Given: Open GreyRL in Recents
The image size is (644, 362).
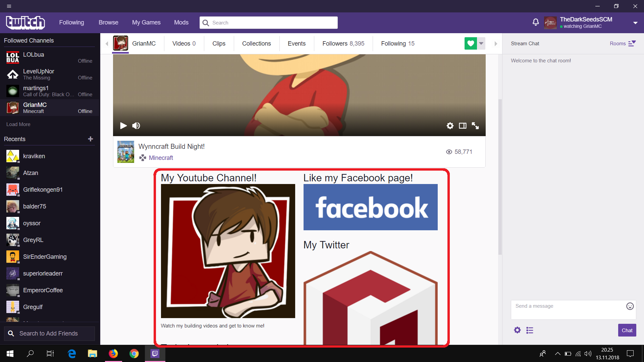Looking at the screenshot, I should click(x=50, y=240).
